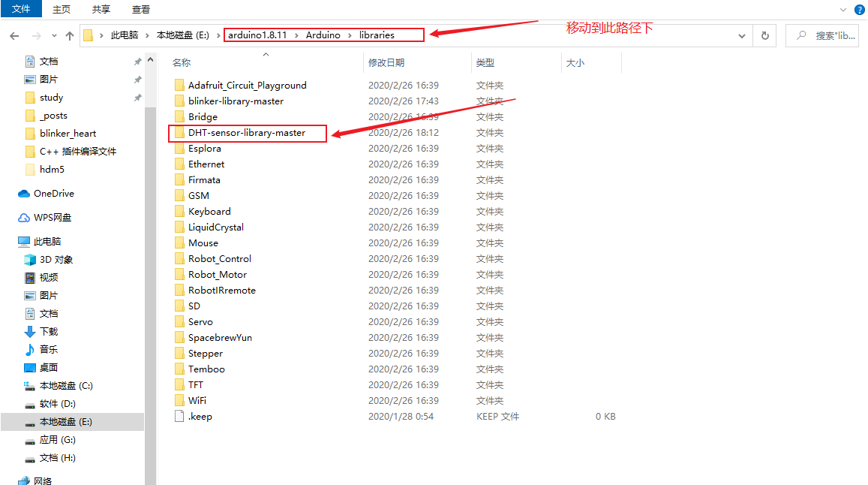Open the ribbon help question mark
The width and height of the screenshot is (868, 485).
pyautogui.click(x=860, y=10)
